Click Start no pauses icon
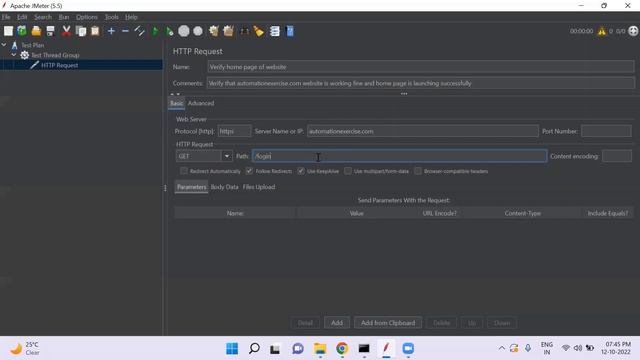The height and width of the screenshot is (360, 640). [x=169, y=31]
